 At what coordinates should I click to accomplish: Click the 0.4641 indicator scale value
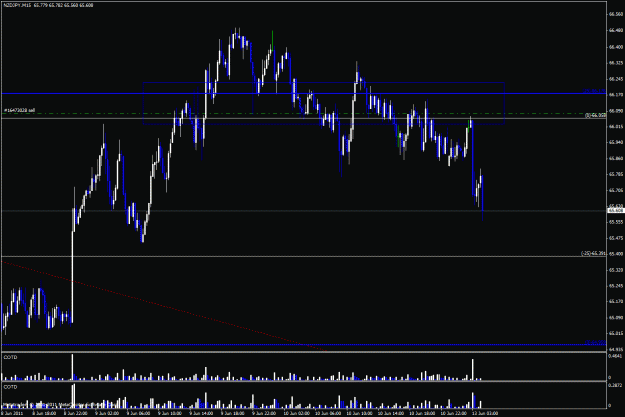tap(615, 356)
